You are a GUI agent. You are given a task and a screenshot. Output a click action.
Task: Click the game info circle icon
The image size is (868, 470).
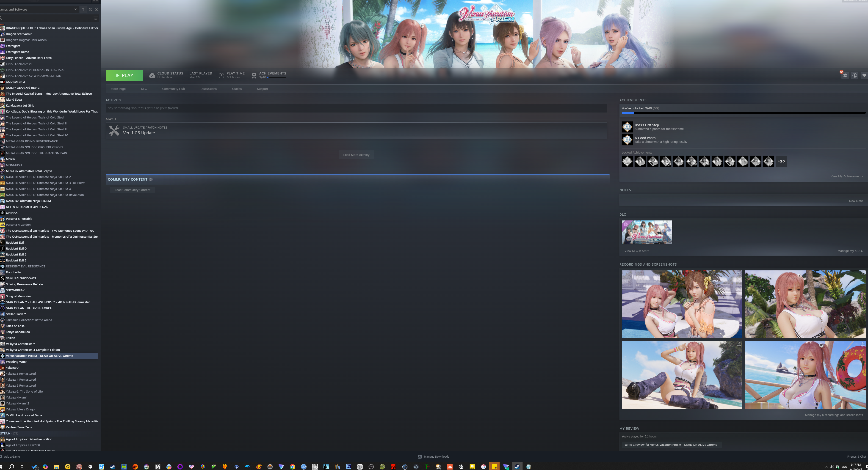[854, 76]
